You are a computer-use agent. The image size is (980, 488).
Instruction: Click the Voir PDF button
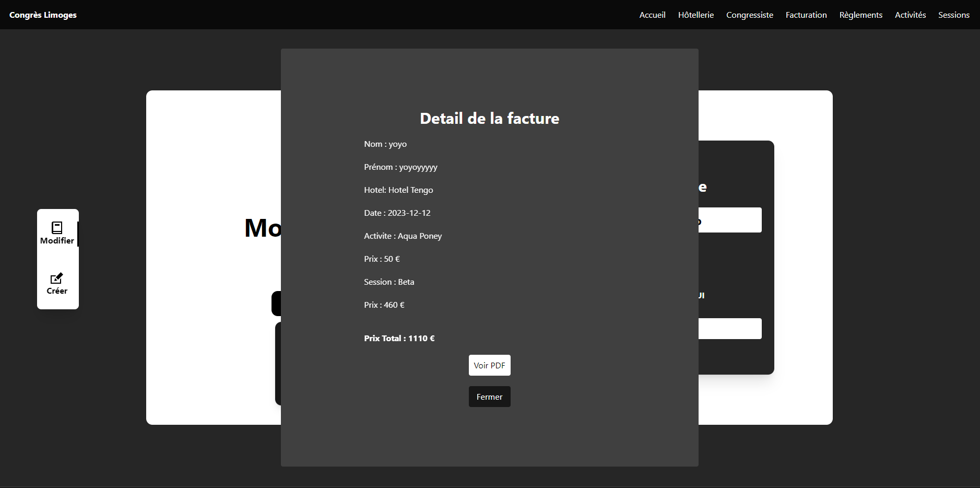coord(489,365)
